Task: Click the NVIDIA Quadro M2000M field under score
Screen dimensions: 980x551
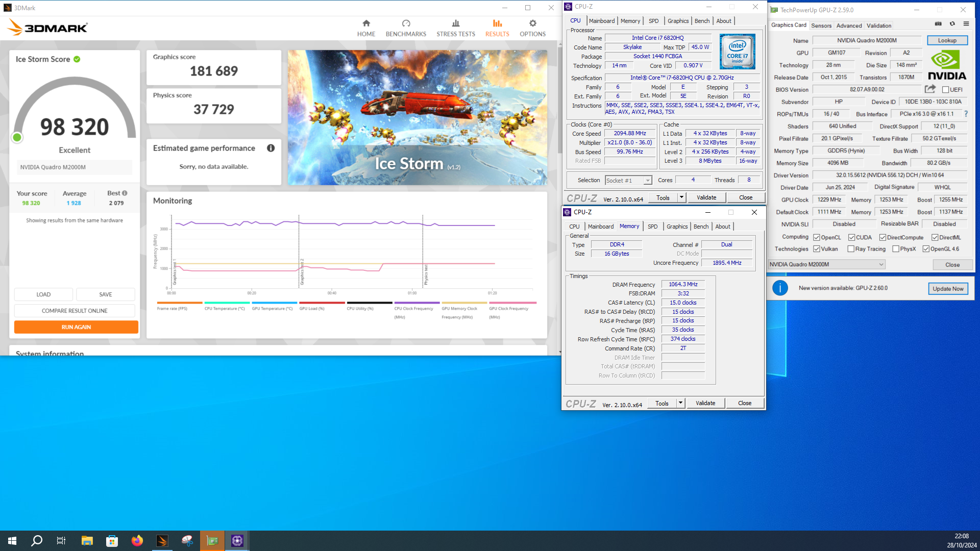Action: click(75, 167)
